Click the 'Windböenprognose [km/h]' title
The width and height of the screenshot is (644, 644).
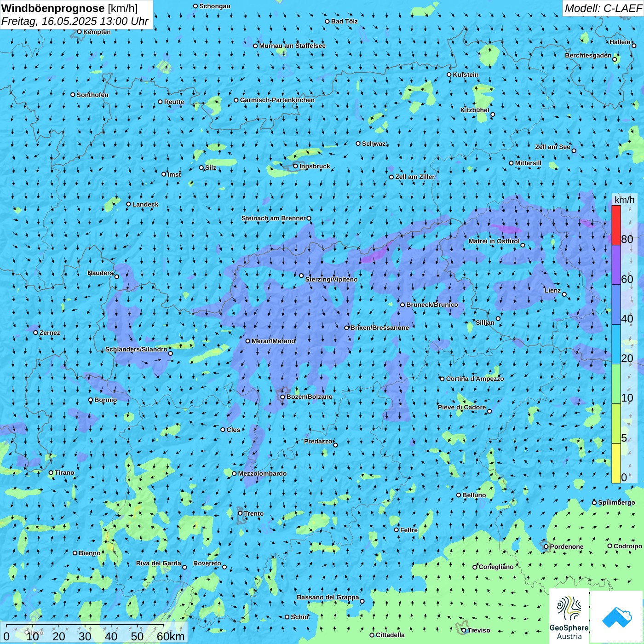click(x=69, y=8)
